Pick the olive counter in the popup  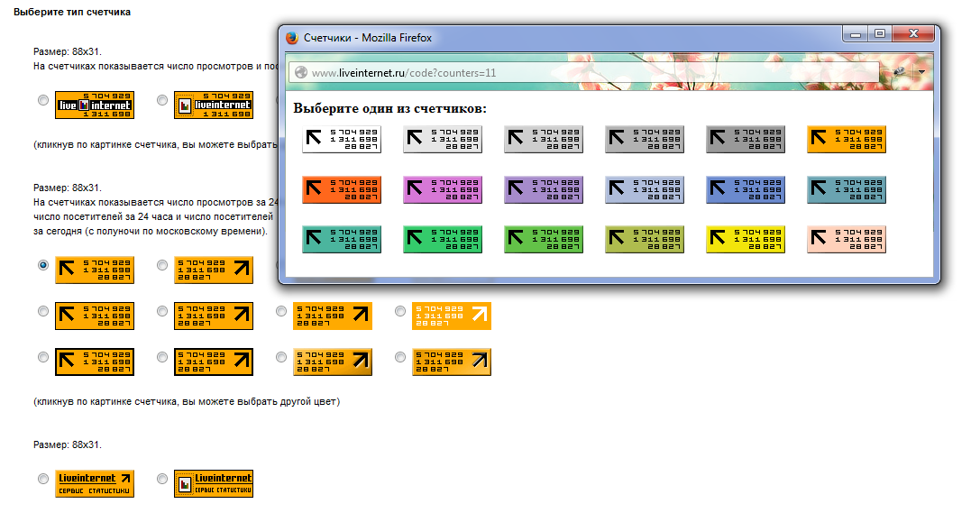click(645, 239)
